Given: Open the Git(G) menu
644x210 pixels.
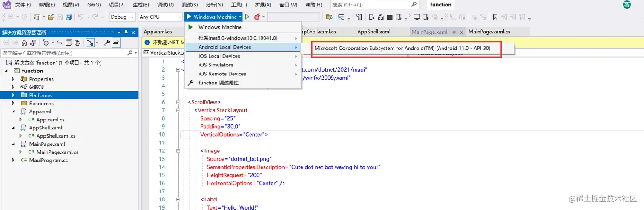Looking at the screenshot, I should [94, 5].
